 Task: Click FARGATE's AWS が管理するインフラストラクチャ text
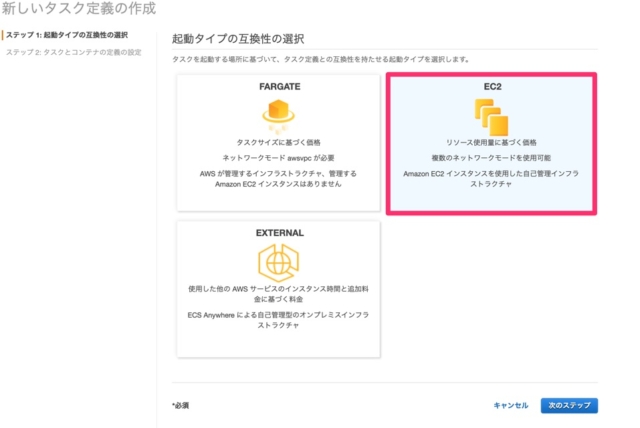[278, 179]
